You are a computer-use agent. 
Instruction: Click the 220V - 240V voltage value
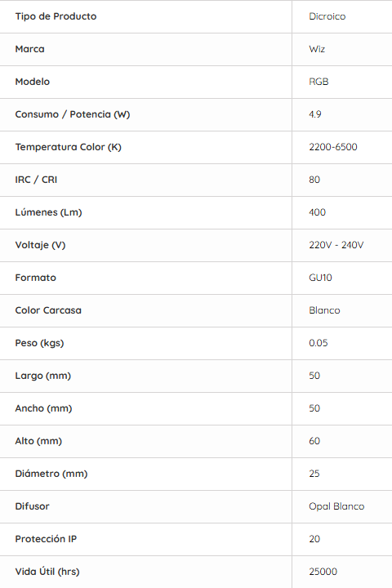(336, 245)
